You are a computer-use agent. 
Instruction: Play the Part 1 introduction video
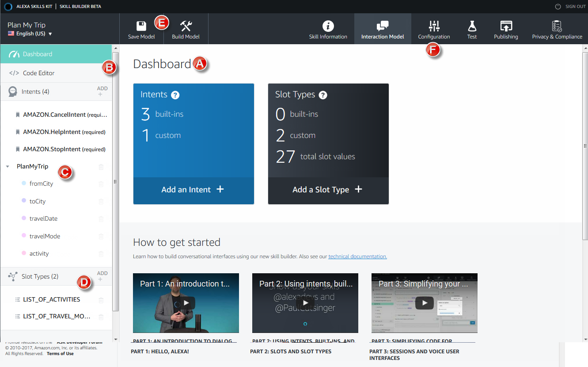pyautogui.click(x=186, y=303)
